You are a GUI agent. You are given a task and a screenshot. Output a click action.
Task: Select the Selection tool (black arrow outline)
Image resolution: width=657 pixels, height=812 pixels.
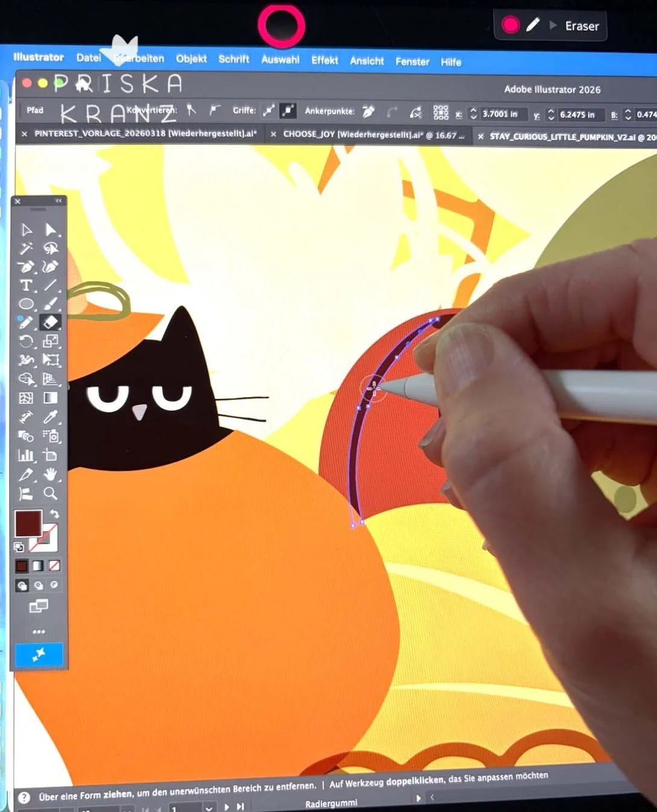26,230
